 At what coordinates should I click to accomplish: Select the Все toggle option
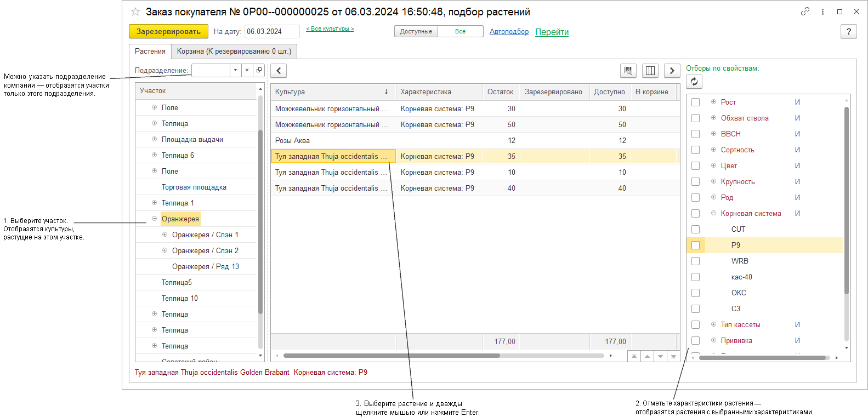pyautogui.click(x=460, y=31)
